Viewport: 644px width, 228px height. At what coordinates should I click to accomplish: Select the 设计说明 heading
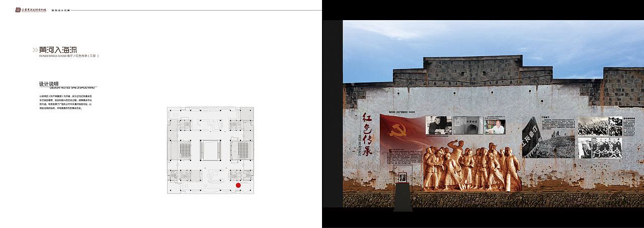point(49,84)
